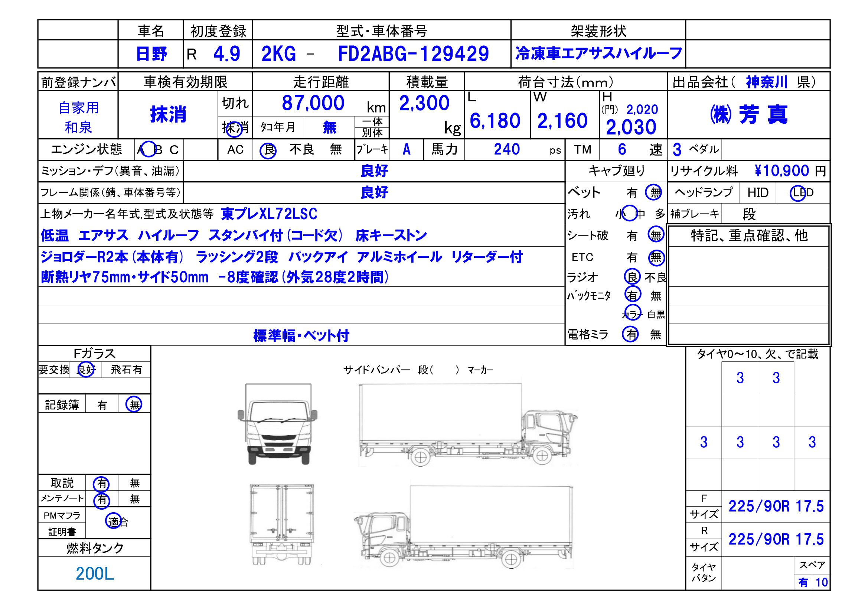The width and height of the screenshot is (868, 614).
Task: Click the front-view truck drawing
Action: [277, 425]
